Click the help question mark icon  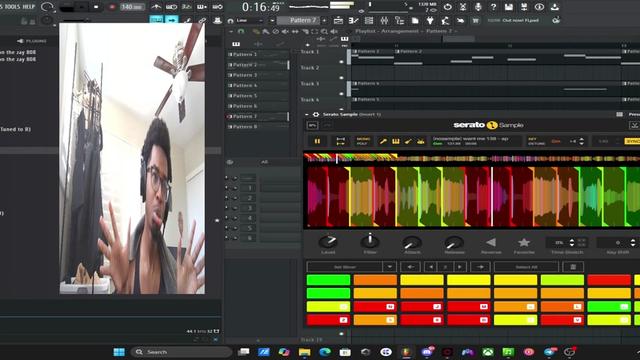click(x=493, y=7)
